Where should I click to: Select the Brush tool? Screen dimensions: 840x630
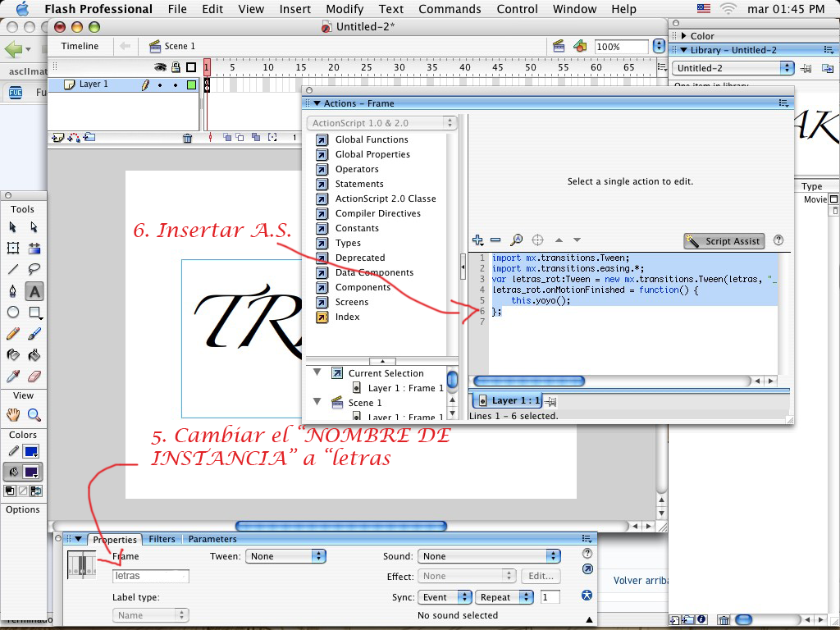[34, 334]
